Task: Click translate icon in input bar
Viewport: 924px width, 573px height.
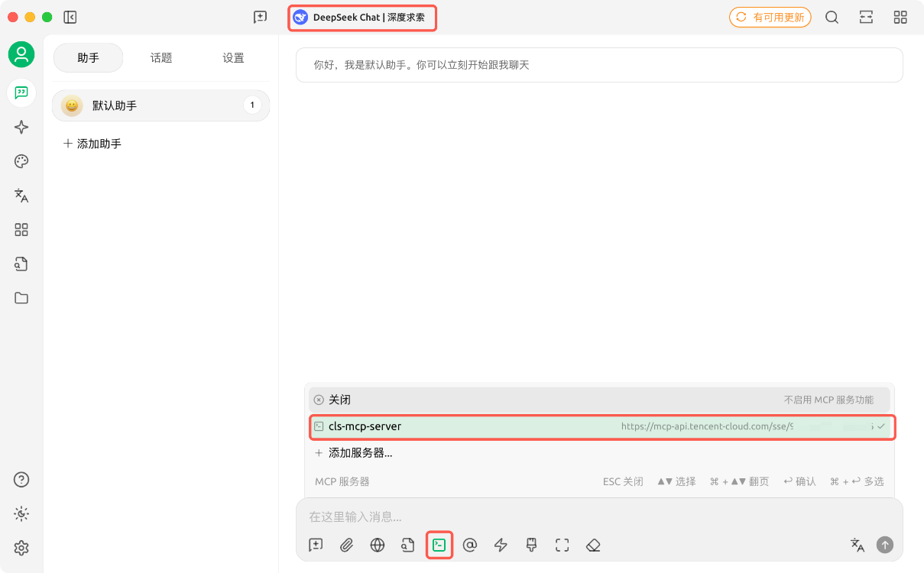Action: click(x=858, y=545)
